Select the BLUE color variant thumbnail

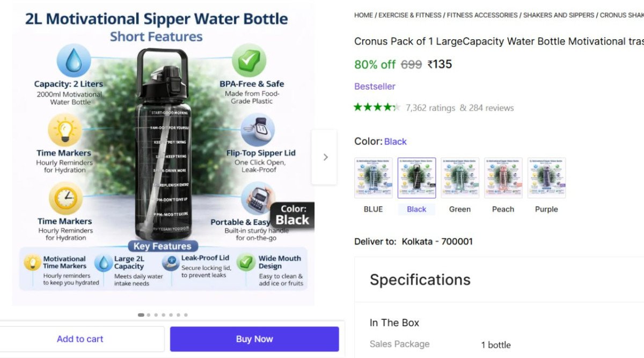click(373, 178)
